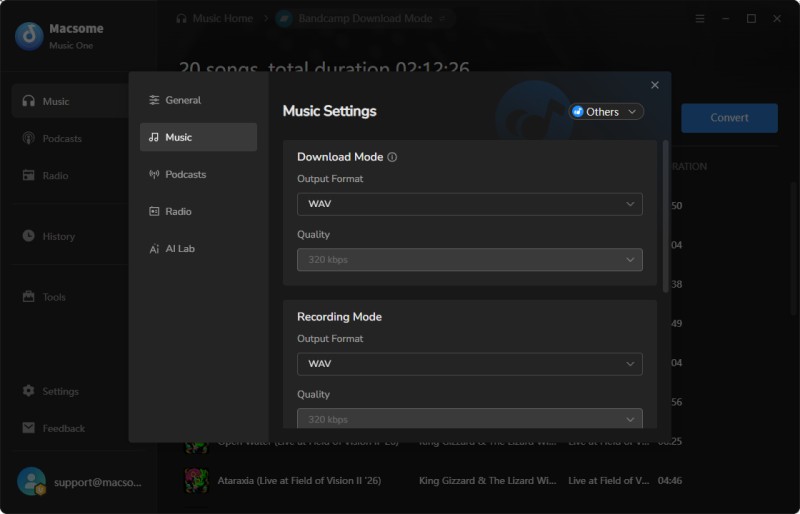Open the Others source dropdown

[606, 112]
